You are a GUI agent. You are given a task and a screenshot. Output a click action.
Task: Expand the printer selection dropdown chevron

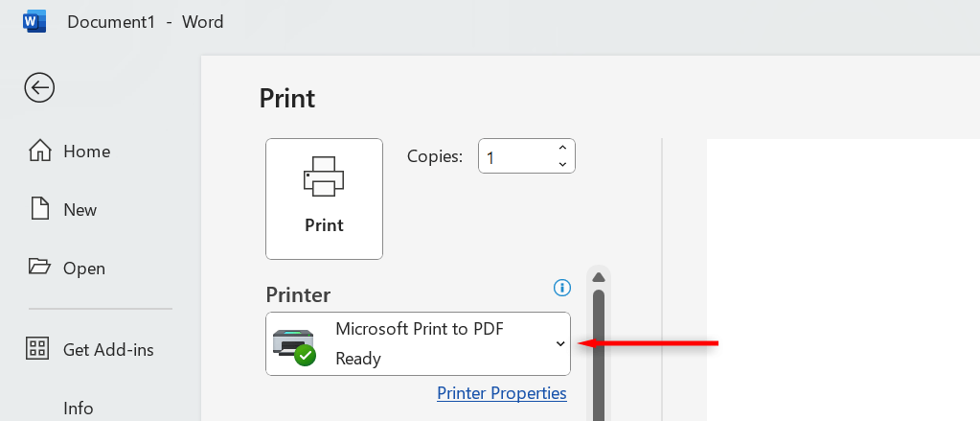pos(560,344)
